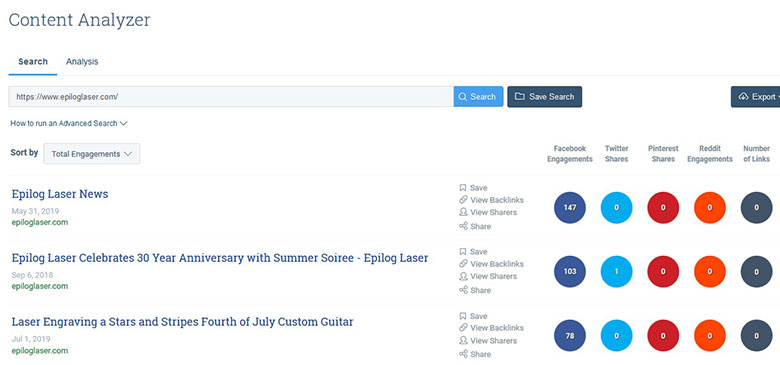Open the Total Engagements sort dropdown

click(92, 154)
